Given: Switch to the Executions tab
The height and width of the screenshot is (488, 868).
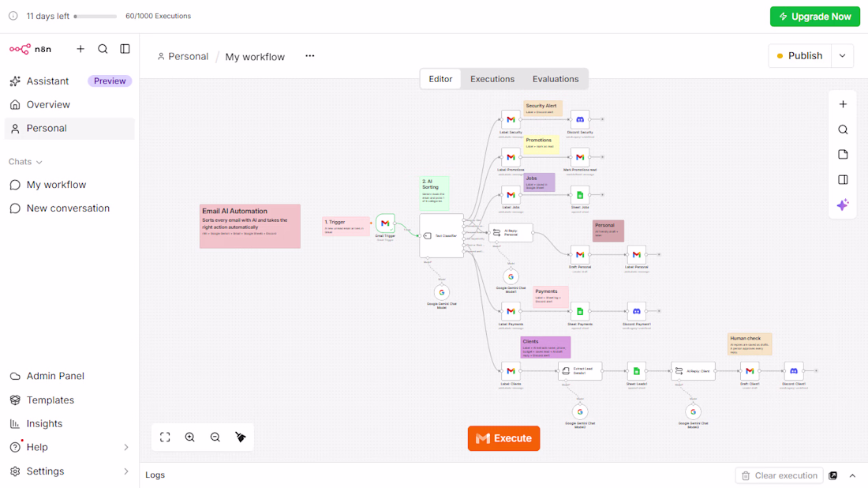Looking at the screenshot, I should click(x=492, y=79).
